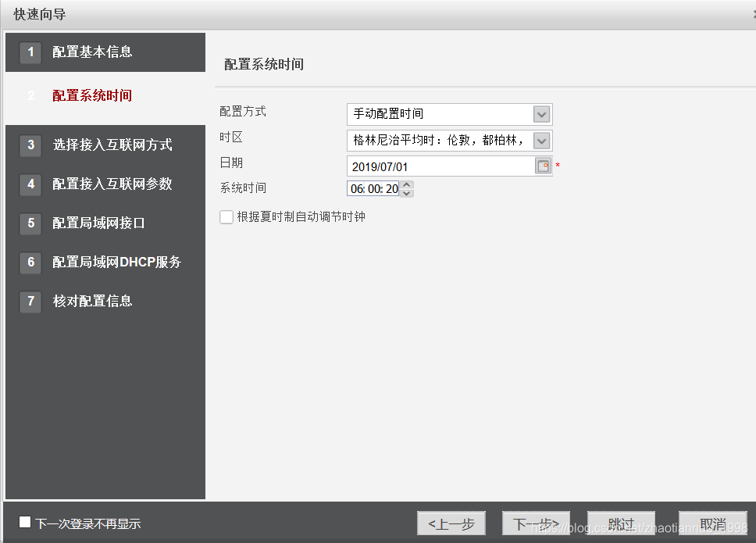Decrease system time with the down arrow
This screenshot has width=756, height=543.
point(407,193)
